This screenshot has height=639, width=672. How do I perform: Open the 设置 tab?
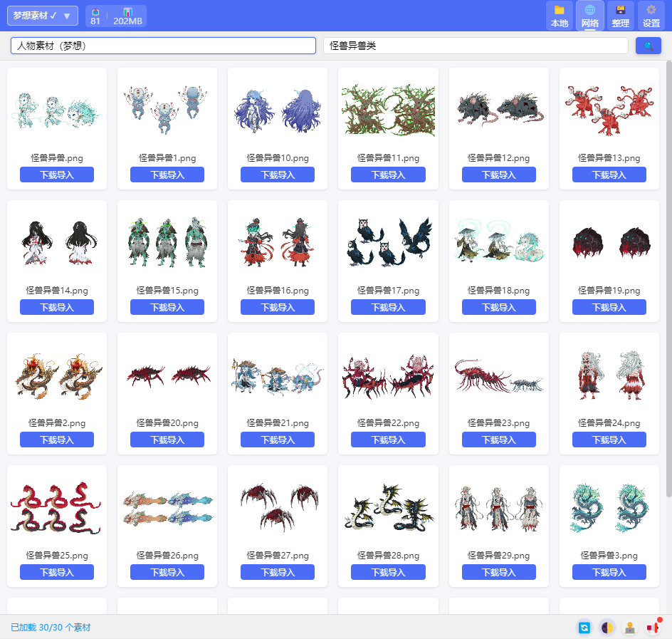point(651,16)
